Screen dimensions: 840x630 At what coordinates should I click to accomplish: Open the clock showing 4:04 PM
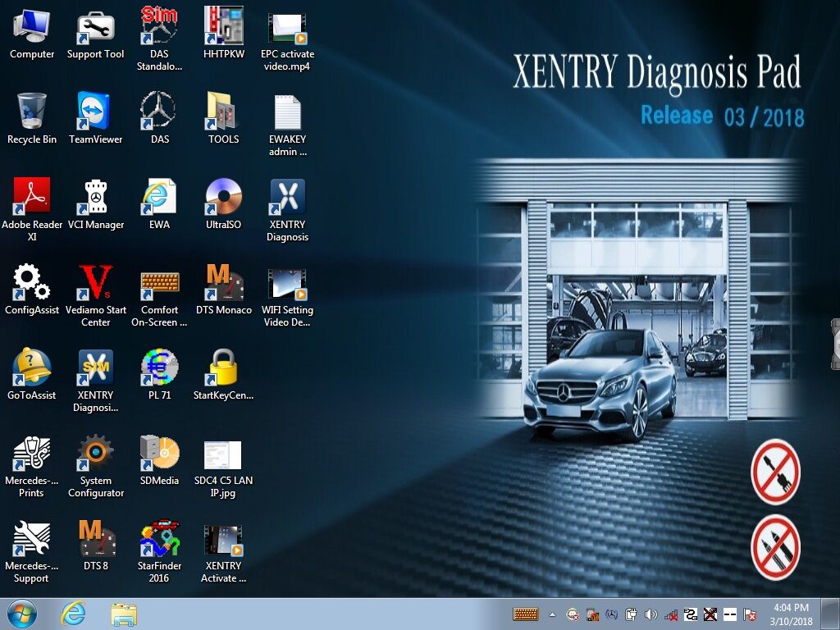point(792,614)
